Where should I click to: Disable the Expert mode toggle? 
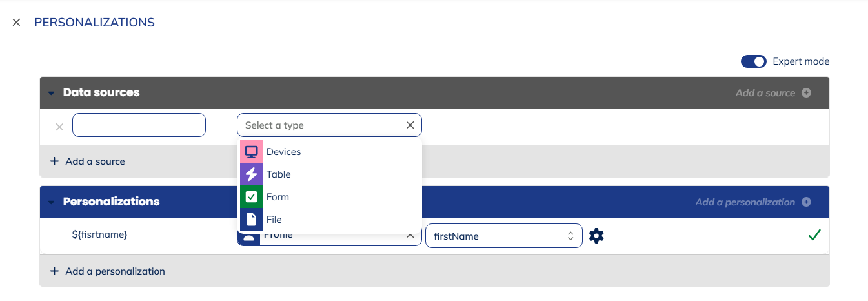pyautogui.click(x=753, y=61)
